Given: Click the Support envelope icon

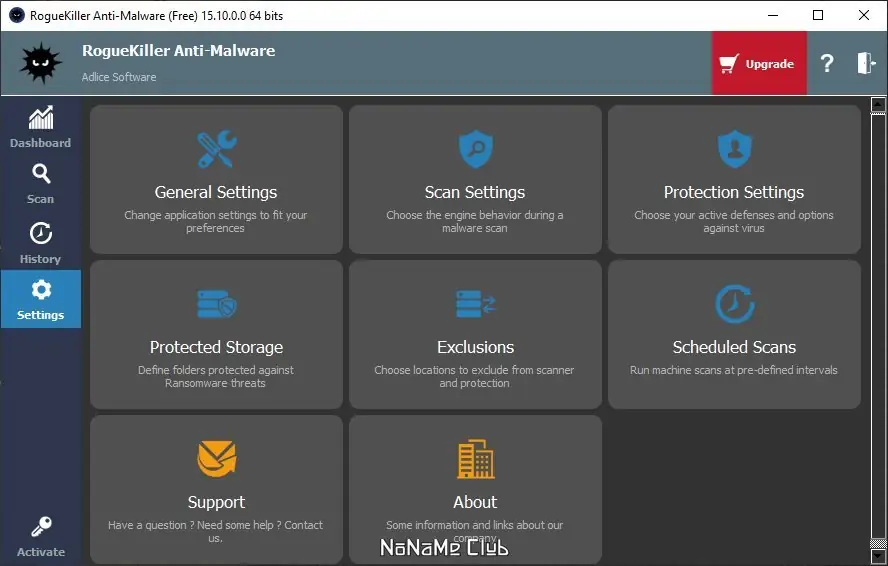Looking at the screenshot, I should (x=216, y=460).
